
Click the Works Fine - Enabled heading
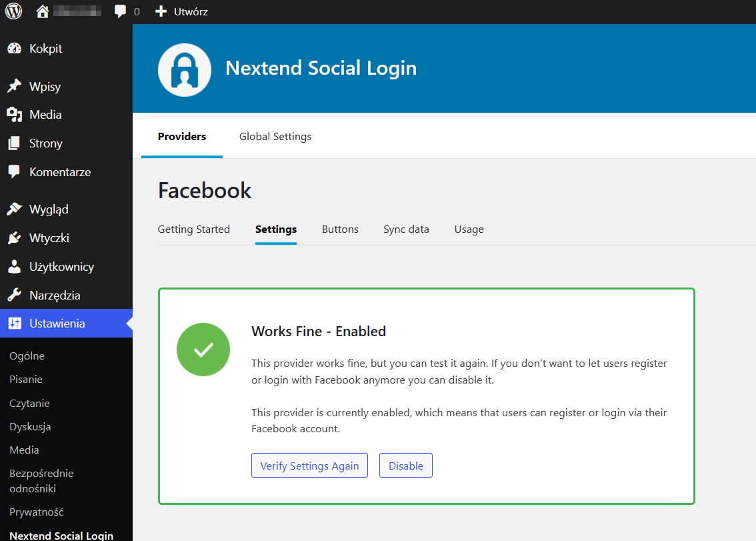click(x=319, y=331)
